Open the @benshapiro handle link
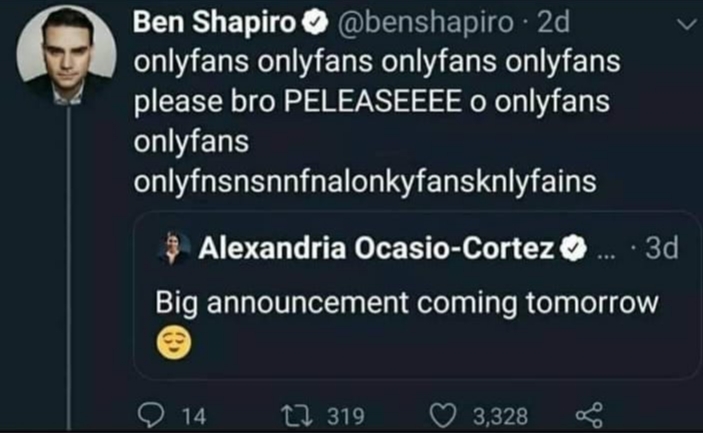The height and width of the screenshot is (433, 703). tap(425, 22)
